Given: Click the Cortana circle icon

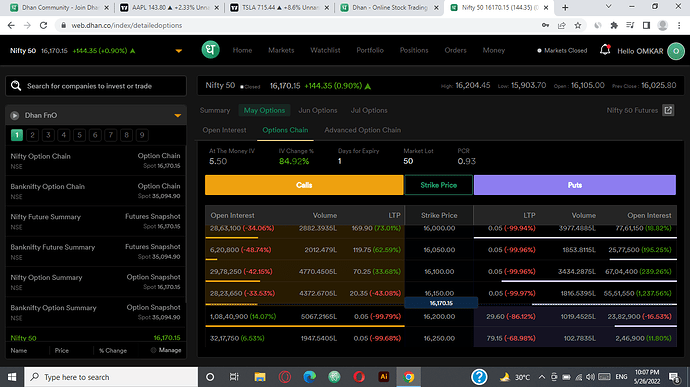Looking at the screenshot, I should tap(210, 377).
